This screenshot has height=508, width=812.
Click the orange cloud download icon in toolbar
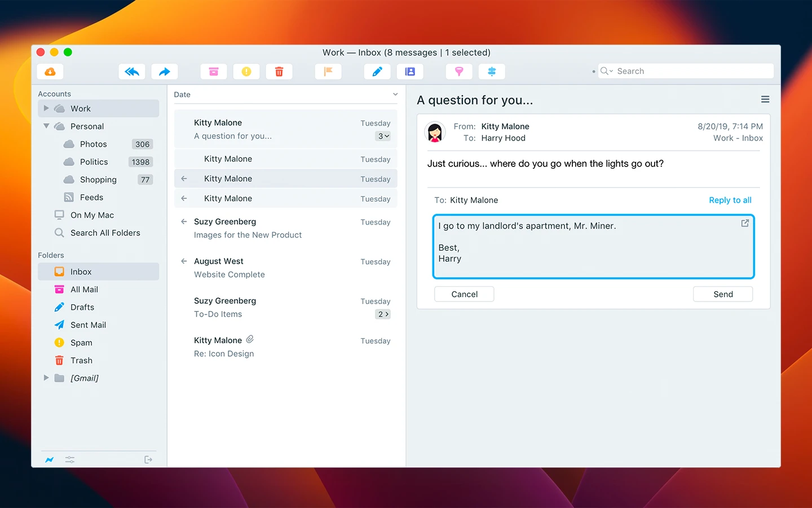coord(50,72)
